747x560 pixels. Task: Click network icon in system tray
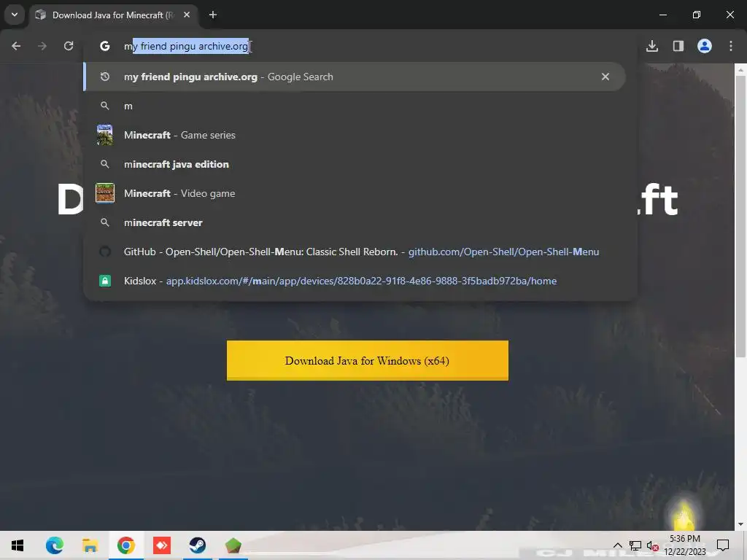(x=635, y=545)
